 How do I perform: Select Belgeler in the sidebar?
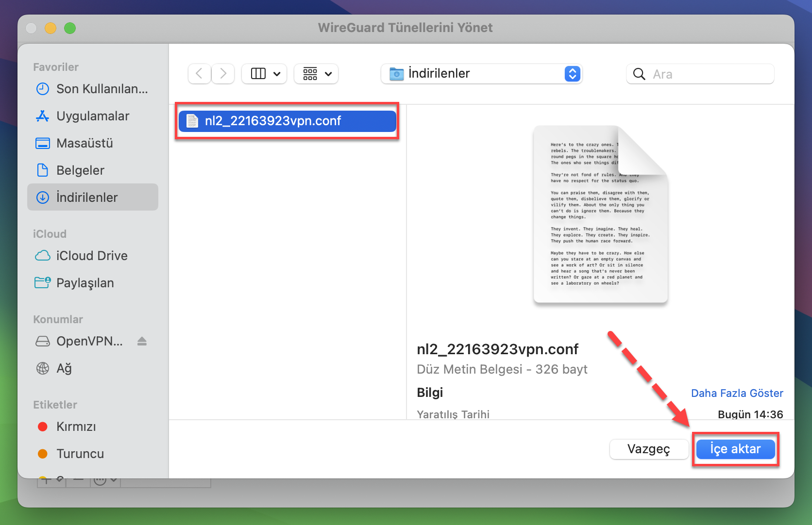(80, 170)
